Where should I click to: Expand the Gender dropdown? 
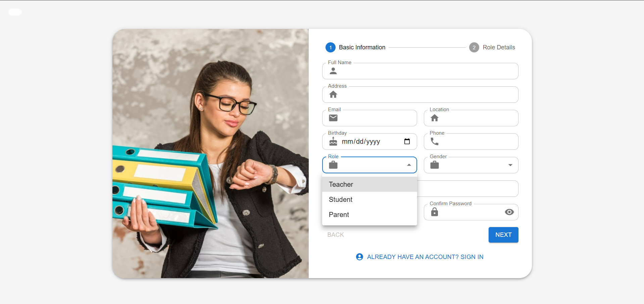(510, 165)
